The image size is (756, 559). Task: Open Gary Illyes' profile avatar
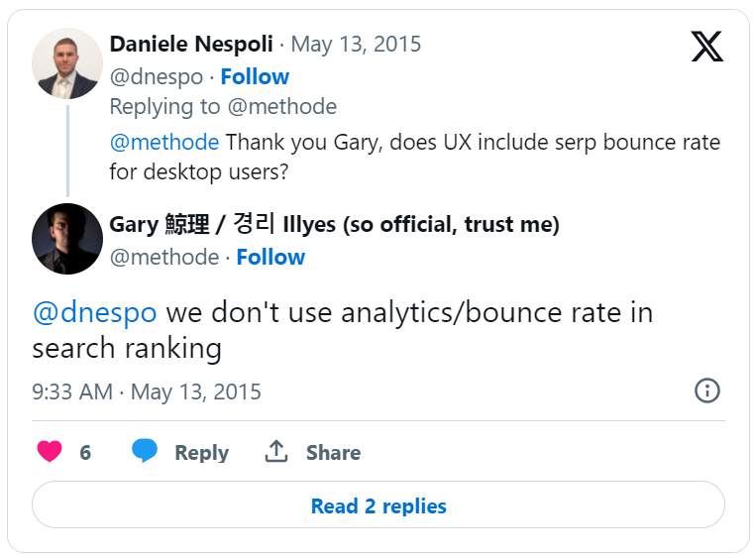[67, 239]
